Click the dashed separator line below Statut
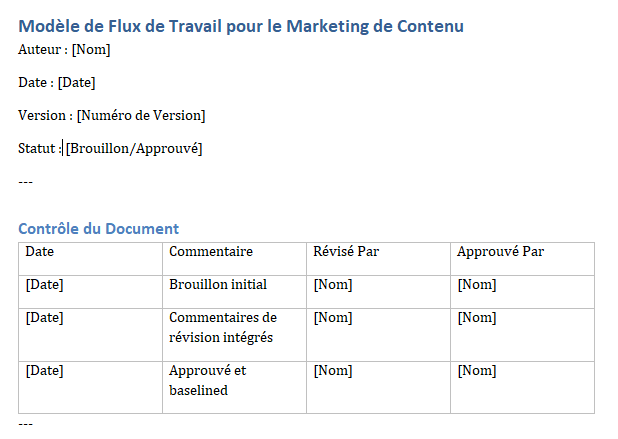Viewport: 618px width, 439px height. pos(26,182)
